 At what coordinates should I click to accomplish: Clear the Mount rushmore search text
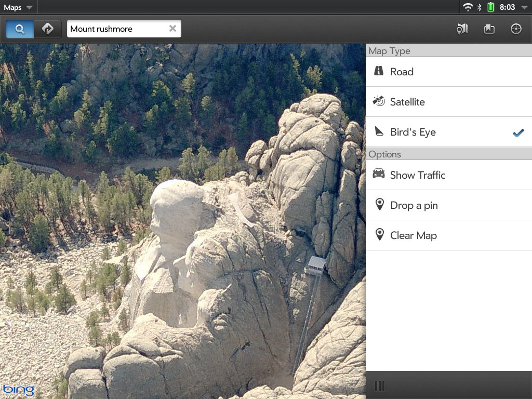point(172,29)
